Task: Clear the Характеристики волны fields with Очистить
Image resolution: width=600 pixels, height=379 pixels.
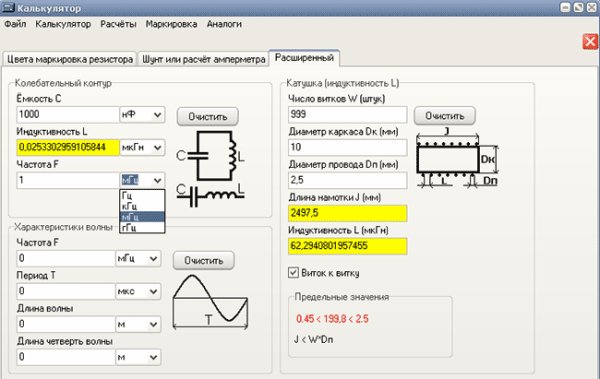Action: pos(204,260)
